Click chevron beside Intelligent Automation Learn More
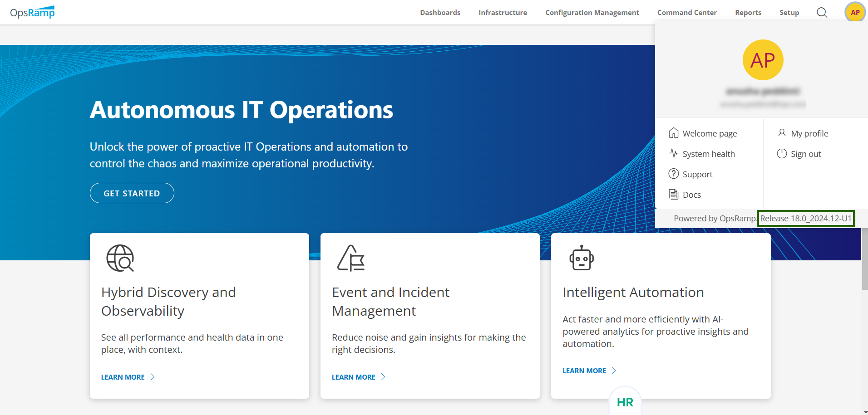The height and width of the screenshot is (415, 868). tap(614, 371)
